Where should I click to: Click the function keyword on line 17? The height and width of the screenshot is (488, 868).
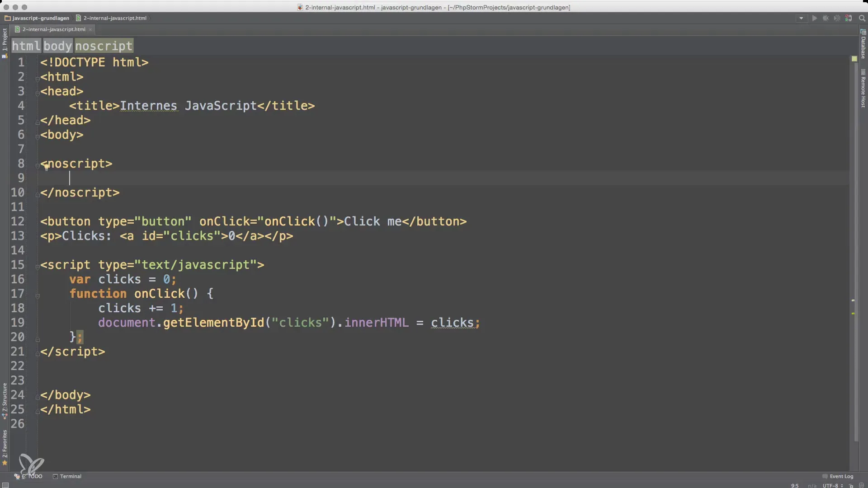[98, 294]
